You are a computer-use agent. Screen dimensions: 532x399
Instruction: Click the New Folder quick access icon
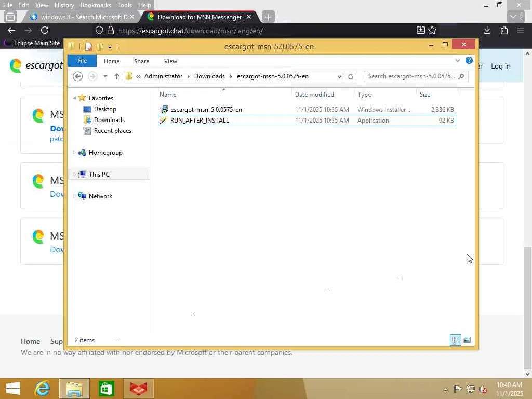(x=100, y=46)
